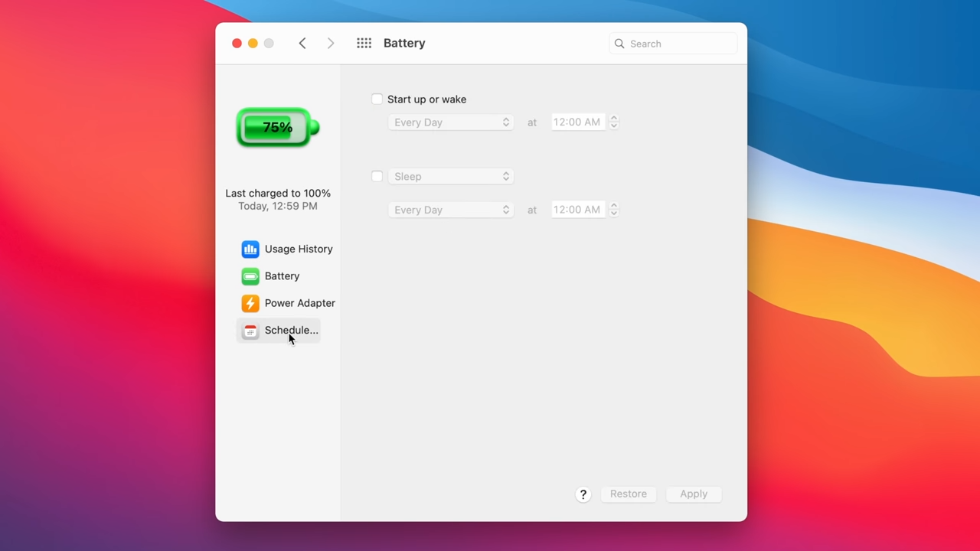Open help with the question mark button
980x551 pixels.
click(583, 494)
